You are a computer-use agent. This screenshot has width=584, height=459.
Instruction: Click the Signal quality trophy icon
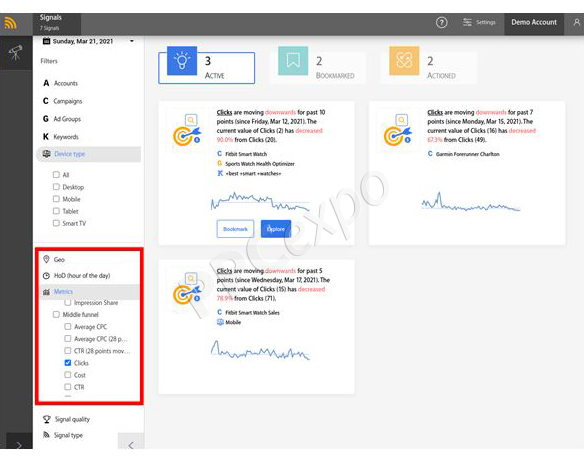47,420
